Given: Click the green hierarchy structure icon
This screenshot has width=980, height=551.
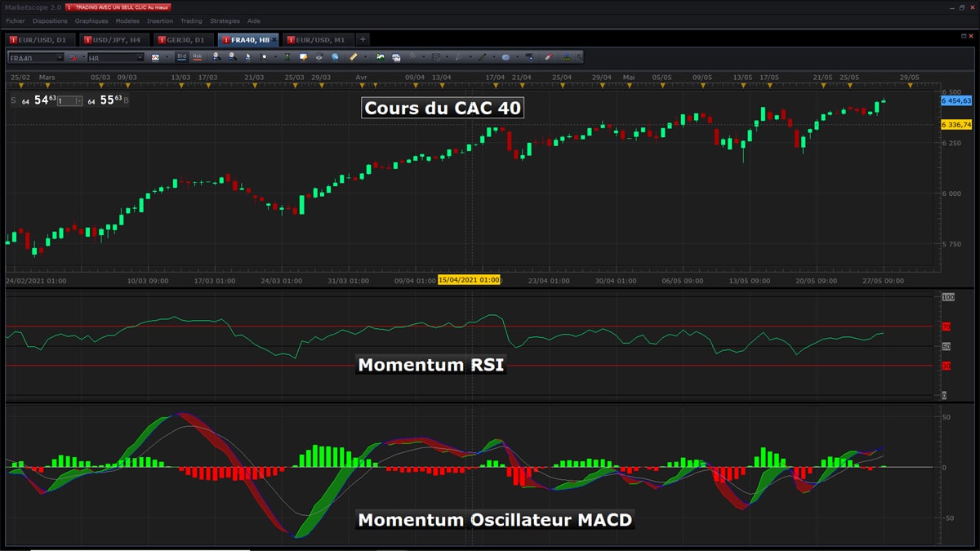Looking at the screenshot, I should pyautogui.click(x=567, y=57).
